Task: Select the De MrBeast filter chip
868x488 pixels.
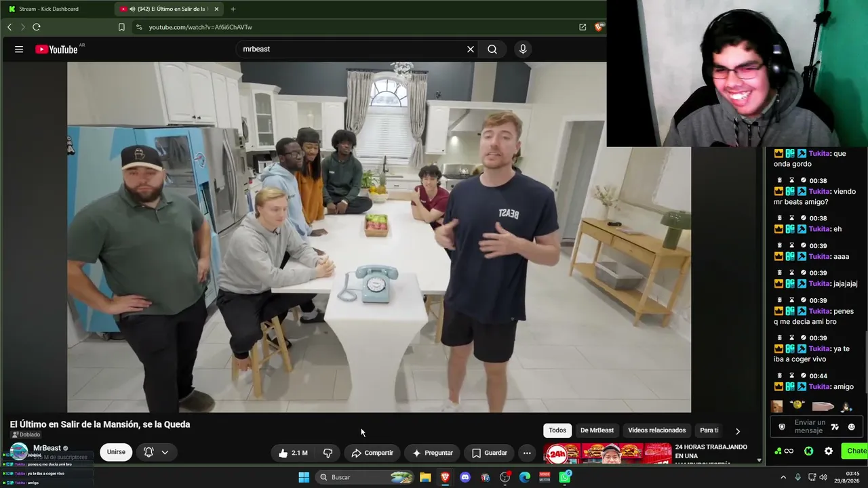Action: click(x=597, y=430)
